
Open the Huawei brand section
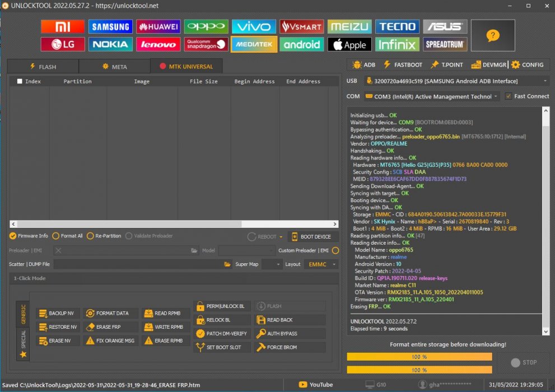[158, 26]
